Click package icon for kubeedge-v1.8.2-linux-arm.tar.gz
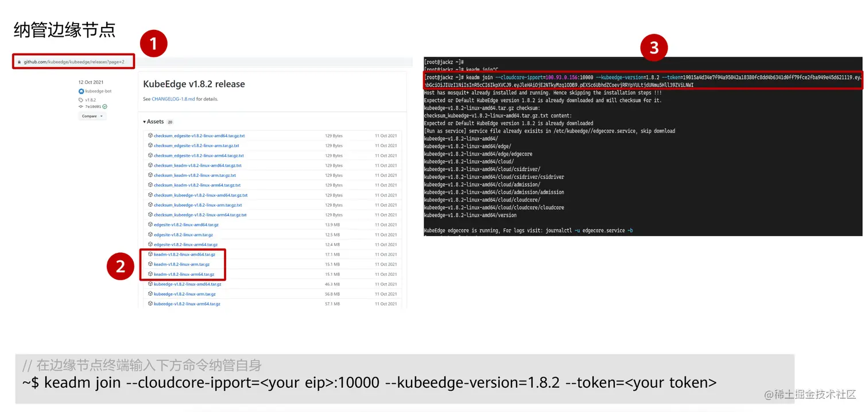The width and height of the screenshot is (868, 412). 150,294
